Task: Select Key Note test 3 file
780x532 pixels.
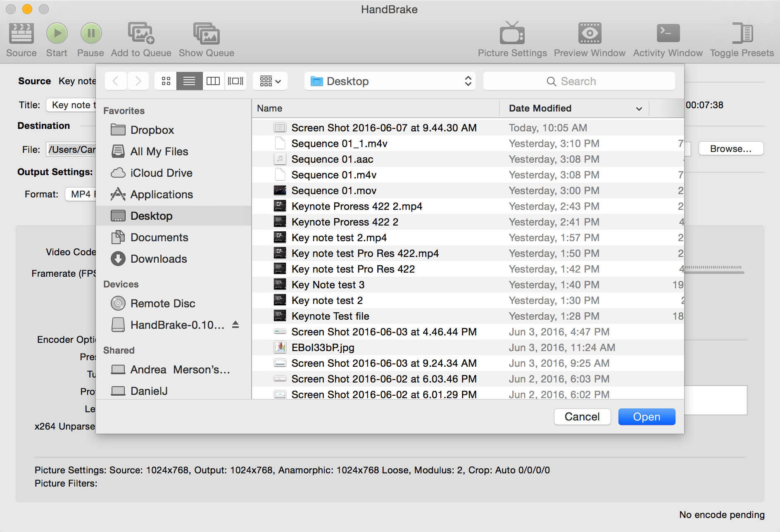Action: (468, 285)
